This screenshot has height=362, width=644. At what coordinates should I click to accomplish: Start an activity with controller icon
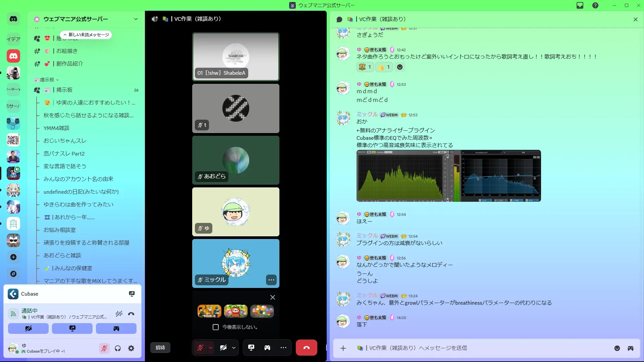pyautogui.click(x=267, y=348)
